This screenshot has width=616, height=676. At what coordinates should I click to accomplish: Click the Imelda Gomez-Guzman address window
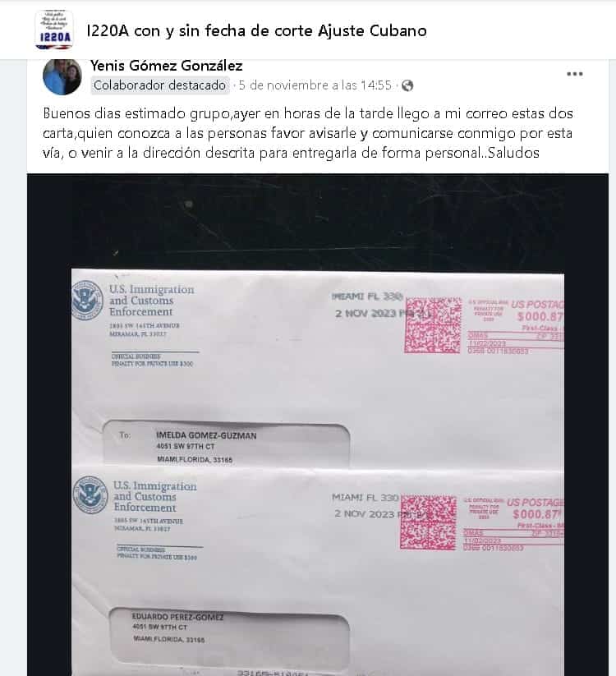[x=227, y=445]
